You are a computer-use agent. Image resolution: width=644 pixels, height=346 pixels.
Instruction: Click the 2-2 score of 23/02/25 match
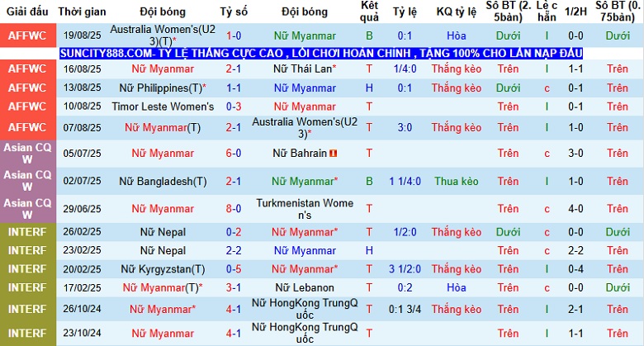234,251
